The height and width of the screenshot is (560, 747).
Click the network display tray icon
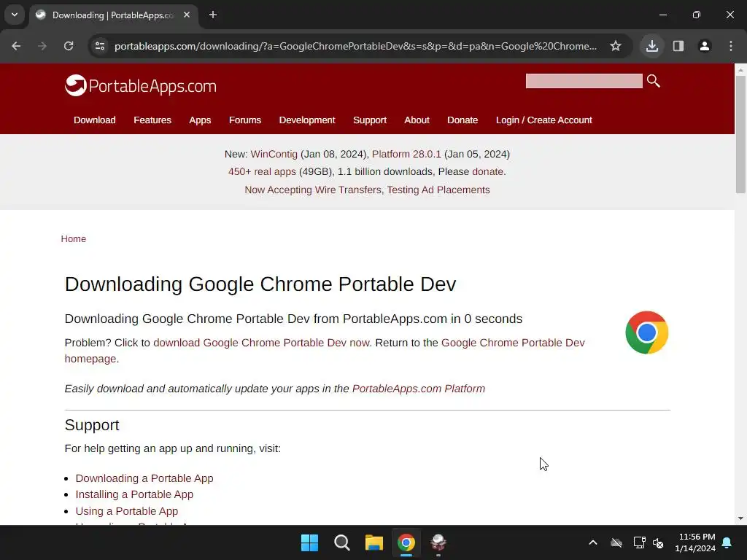(639, 542)
